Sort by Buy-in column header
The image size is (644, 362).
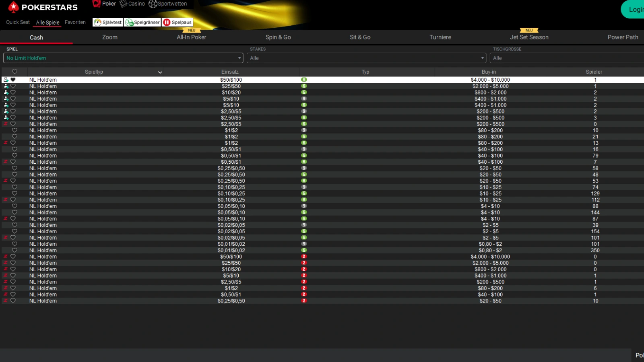[x=489, y=72]
